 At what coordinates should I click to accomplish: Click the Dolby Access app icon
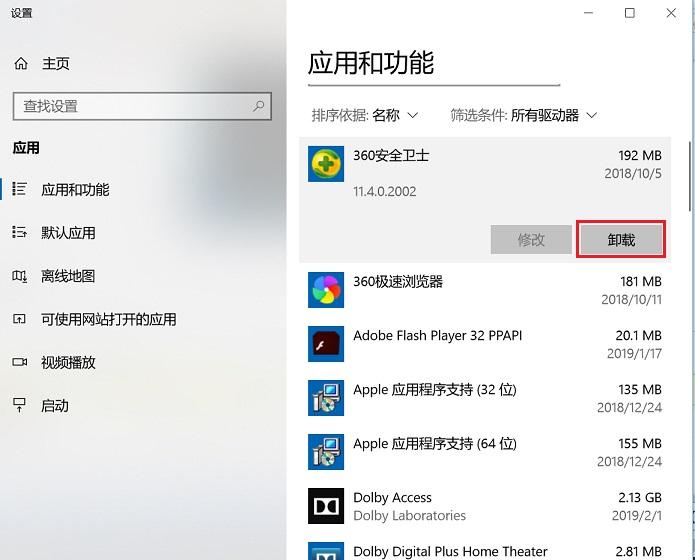pos(326,506)
